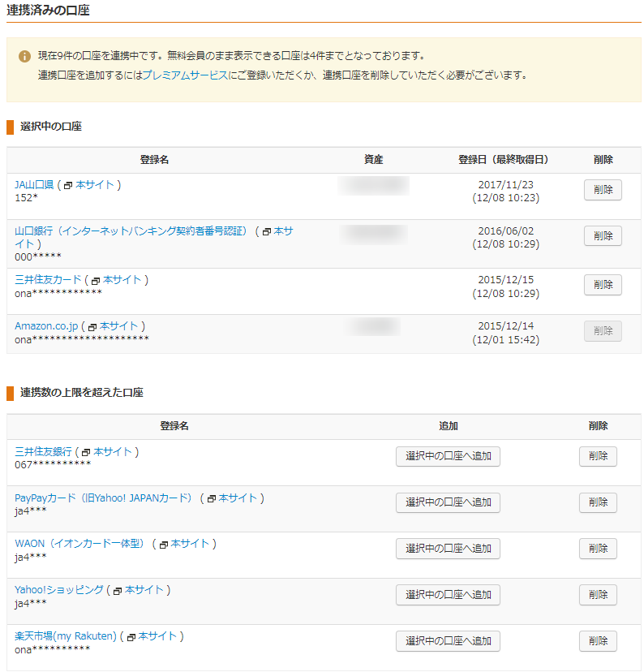Click 本サイト link next to 三井住友銀行
Viewport: 644px width, 672px height.
pyautogui.click(x=113, y=452)
